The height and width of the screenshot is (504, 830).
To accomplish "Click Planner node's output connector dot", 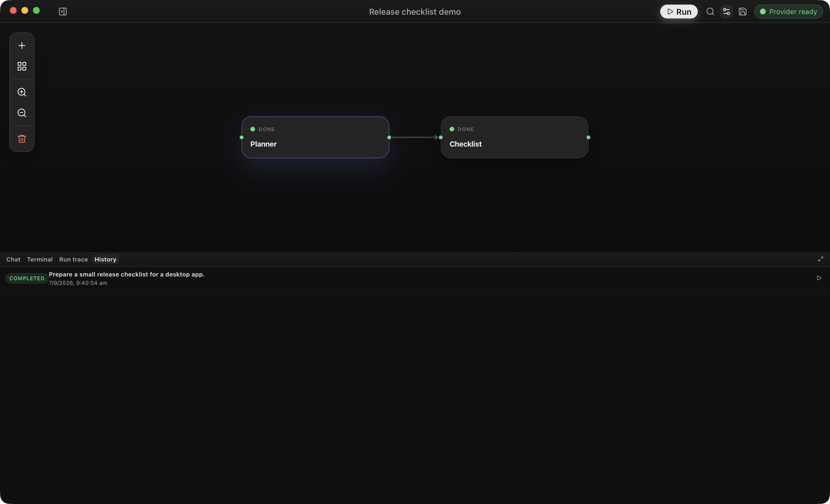I will pyautogui.click(x=389, y=137).
